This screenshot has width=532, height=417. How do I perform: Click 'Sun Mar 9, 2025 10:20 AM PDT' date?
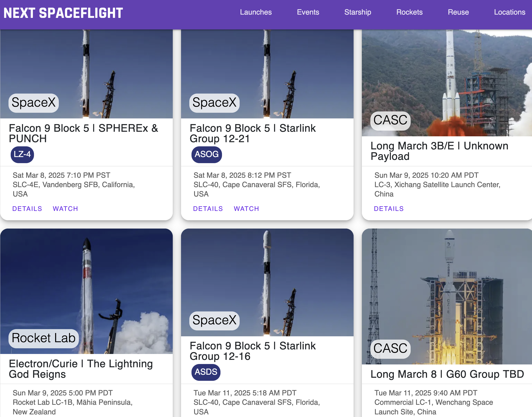coord(426,175)
